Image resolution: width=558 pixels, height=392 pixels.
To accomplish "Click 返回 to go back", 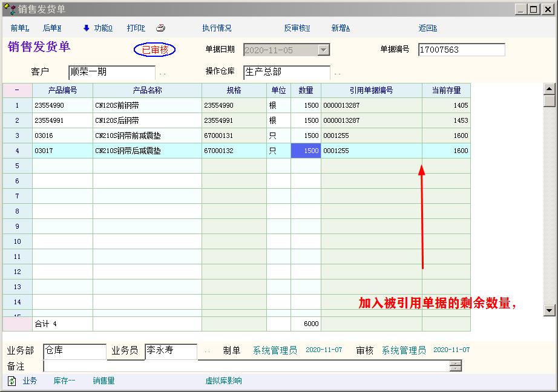I will point(427,28).
